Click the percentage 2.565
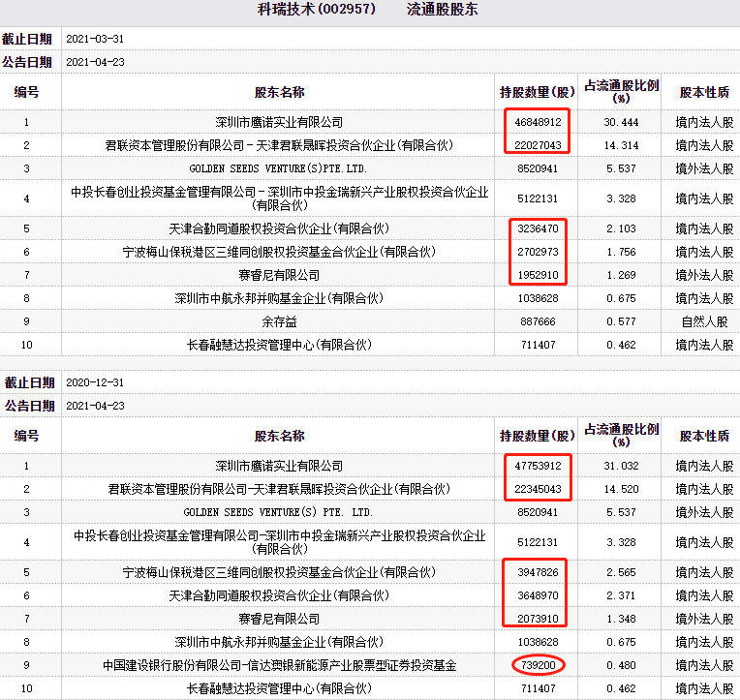 coord(621,572)
